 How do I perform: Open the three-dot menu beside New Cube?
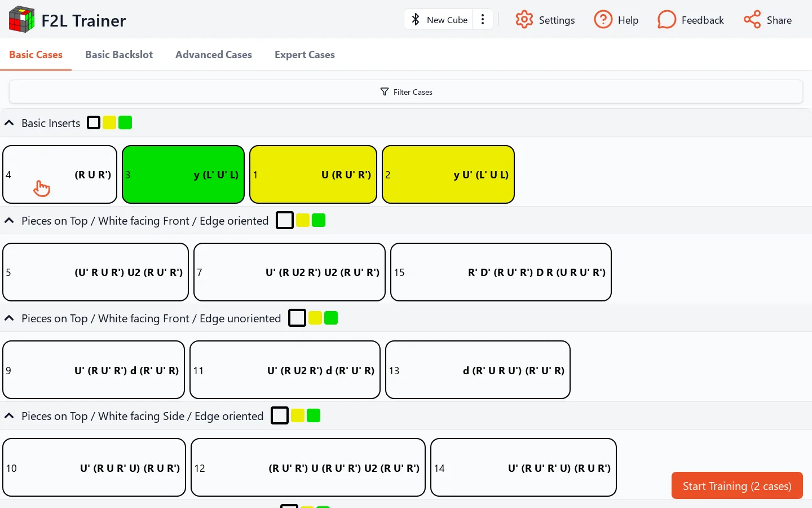click(483, 20)
